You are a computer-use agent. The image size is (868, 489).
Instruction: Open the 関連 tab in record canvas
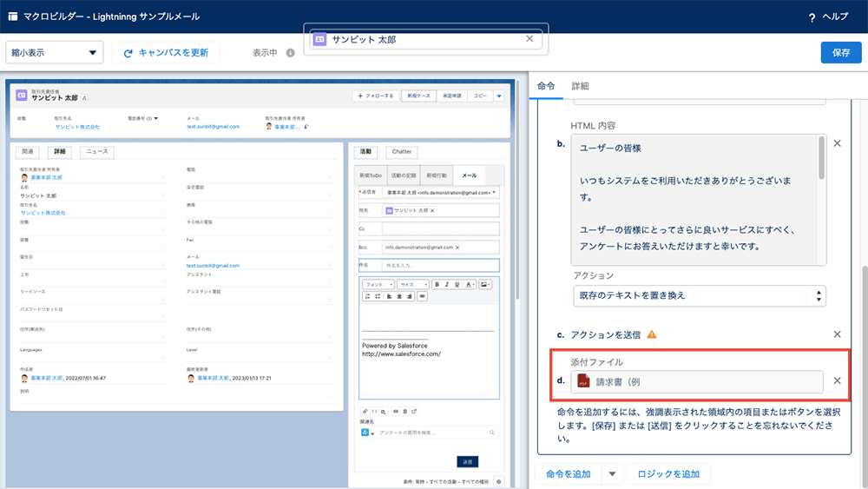tap(28, 151)
